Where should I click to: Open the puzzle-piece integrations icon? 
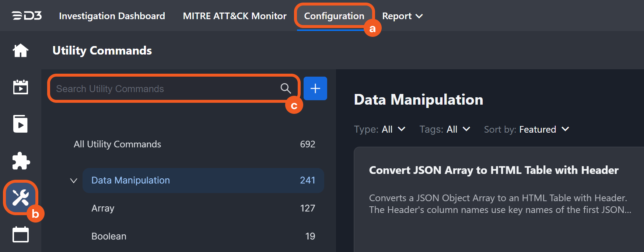[x=21, y=161]
